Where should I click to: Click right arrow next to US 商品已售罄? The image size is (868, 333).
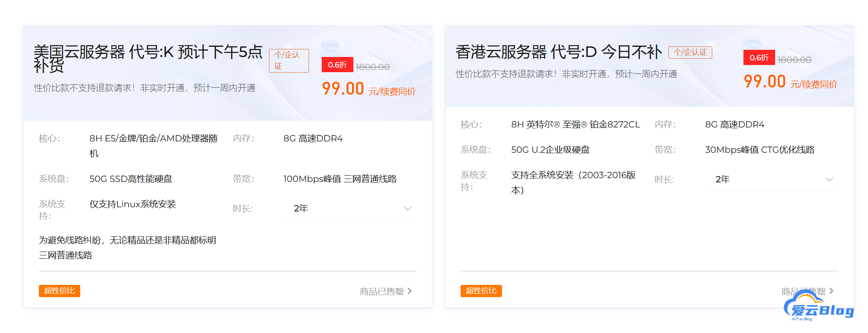pyautogui.click(x=410, y=291)
